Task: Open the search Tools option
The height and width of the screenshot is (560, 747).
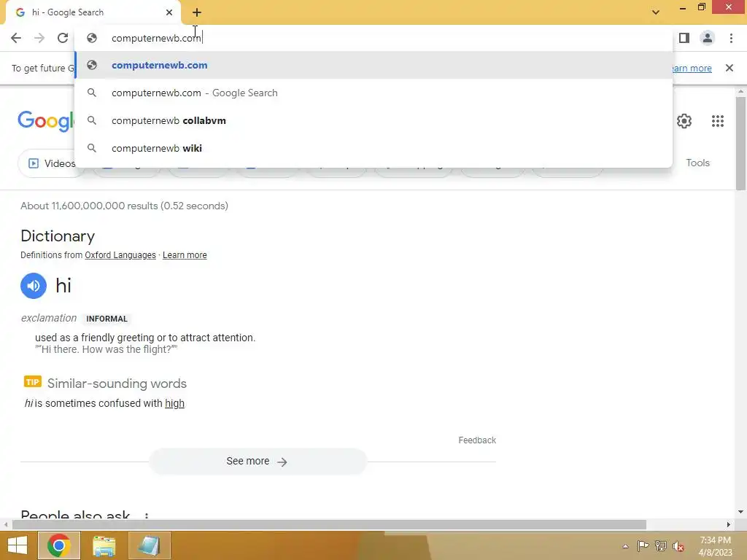Action: [697, 163]
